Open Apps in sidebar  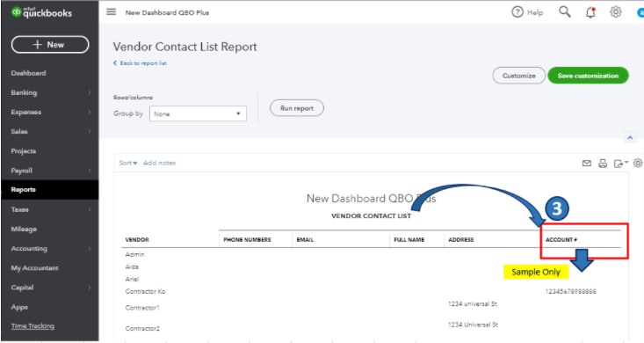(19, 307)
